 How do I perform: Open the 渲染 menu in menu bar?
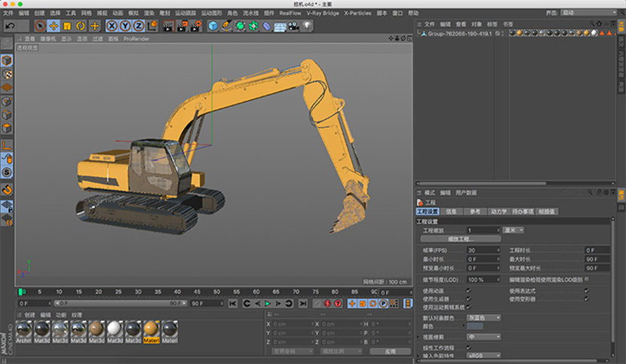coord(150,13)
